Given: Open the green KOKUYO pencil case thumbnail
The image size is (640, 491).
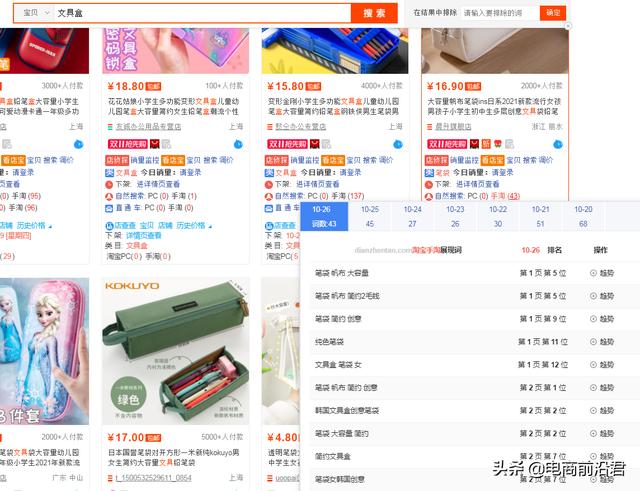Looking at the screenshot, I should point(176,351).
